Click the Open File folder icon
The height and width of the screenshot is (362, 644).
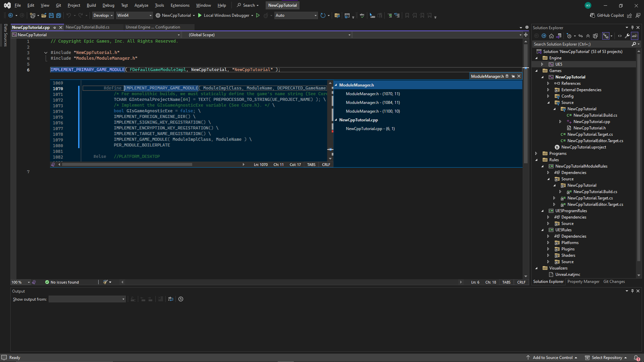click(x=44, y=15)
